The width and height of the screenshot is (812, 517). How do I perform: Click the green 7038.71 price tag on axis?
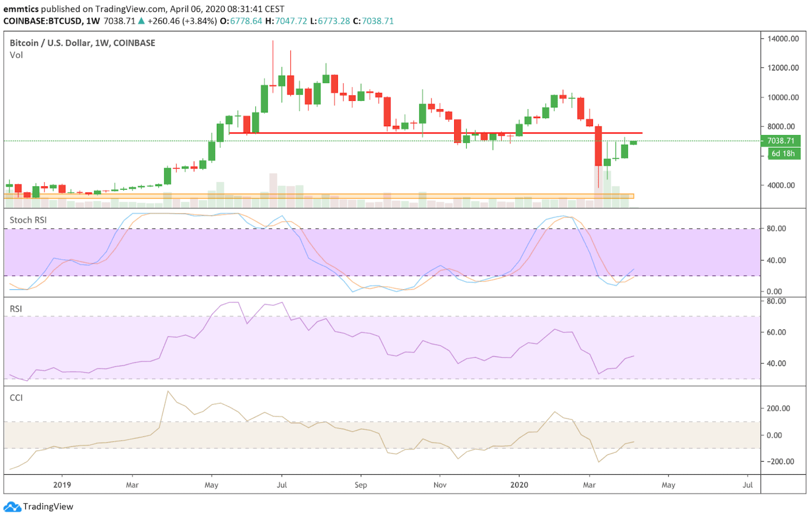[x=780, y=141]
